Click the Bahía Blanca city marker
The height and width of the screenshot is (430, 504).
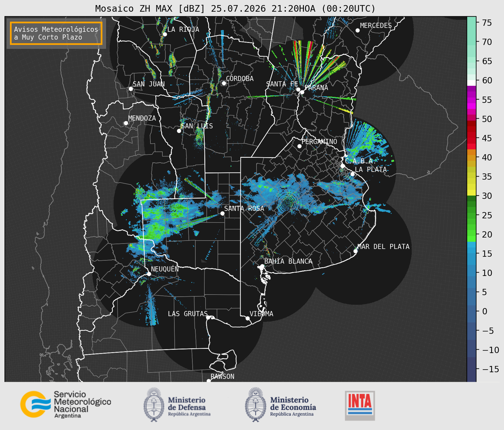pyautogui.click(x=262, y=266)
